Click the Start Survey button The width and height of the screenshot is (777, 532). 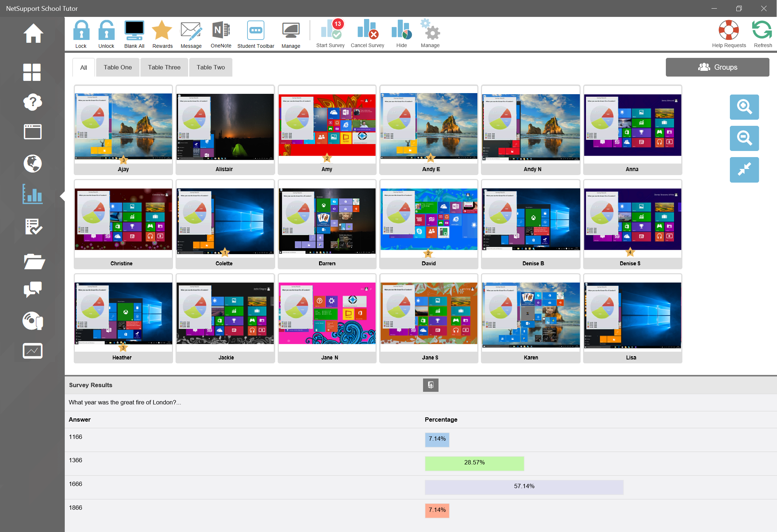pos(330,31)
